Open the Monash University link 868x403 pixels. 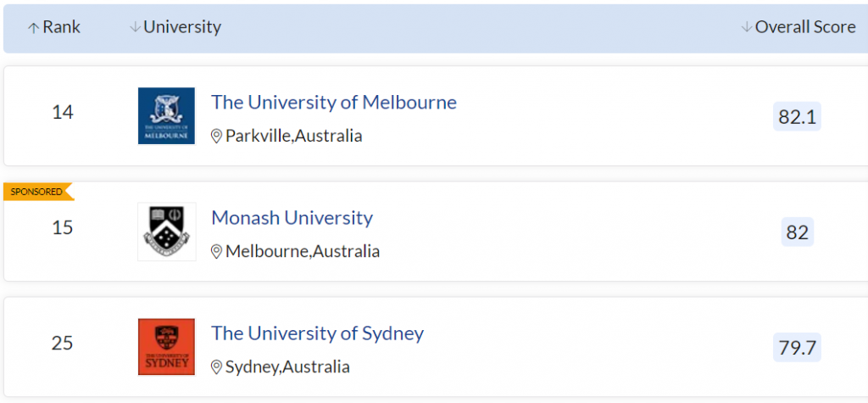click(292, 218)
